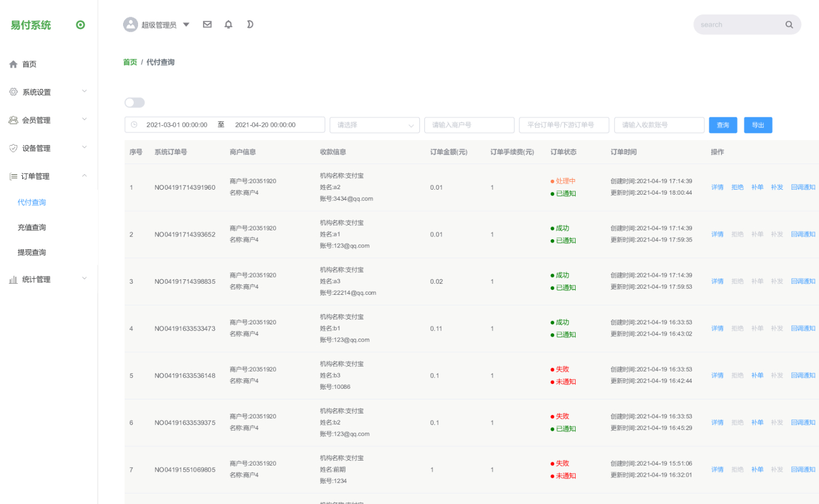
Task: Click 详情 link for order NO04191714391960
Action: (717, 187)
